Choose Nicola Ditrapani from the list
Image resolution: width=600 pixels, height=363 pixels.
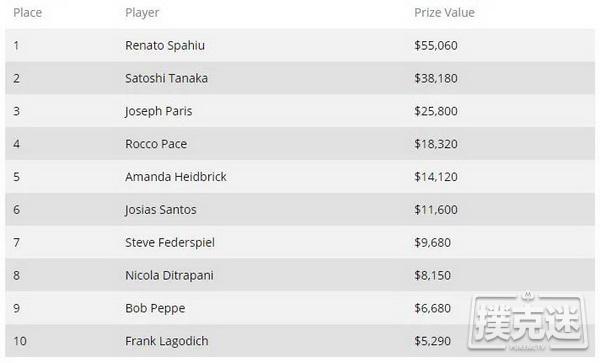click(170, 275)
